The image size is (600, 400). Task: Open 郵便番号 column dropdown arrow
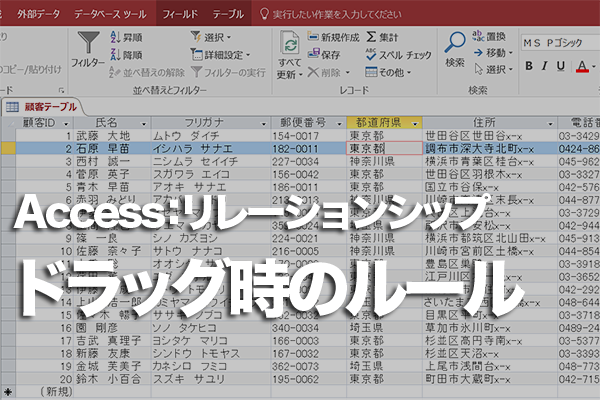339,124
